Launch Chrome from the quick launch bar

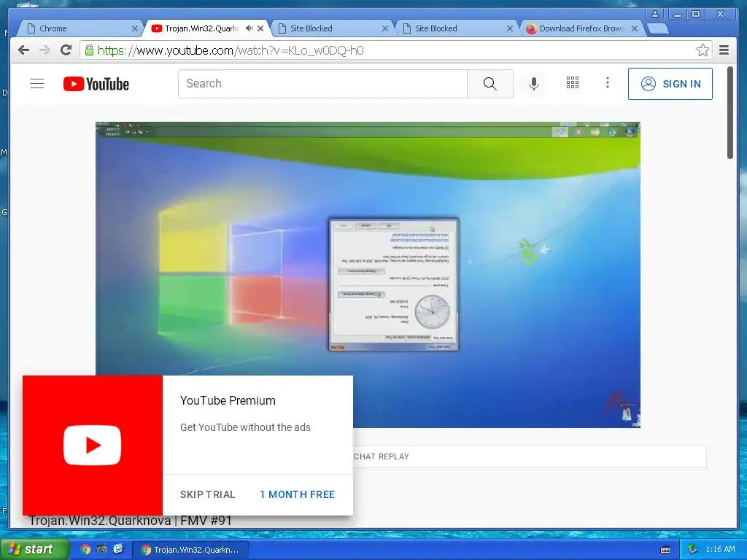[85, 549]
